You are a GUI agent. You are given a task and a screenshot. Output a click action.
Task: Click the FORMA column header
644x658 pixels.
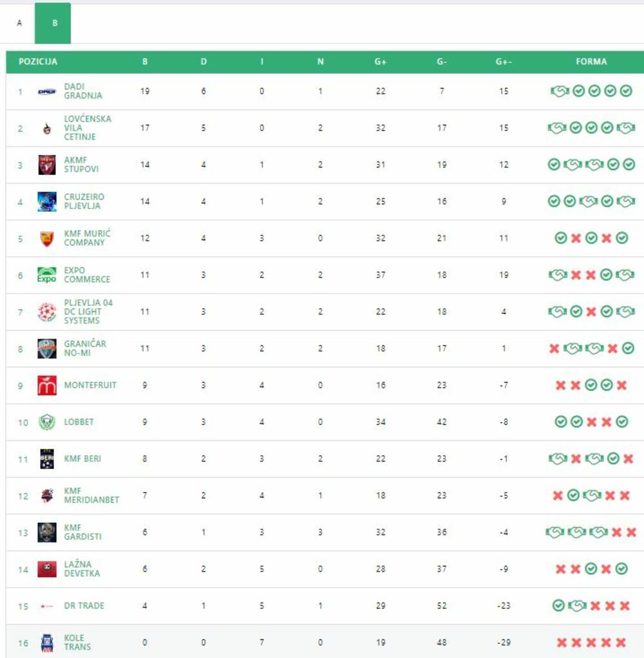[x=591, y=62]
